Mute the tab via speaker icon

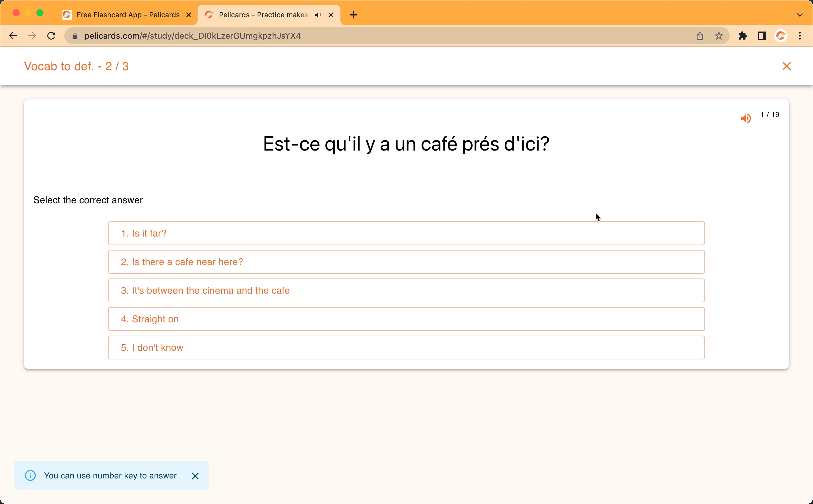[318, 15]
